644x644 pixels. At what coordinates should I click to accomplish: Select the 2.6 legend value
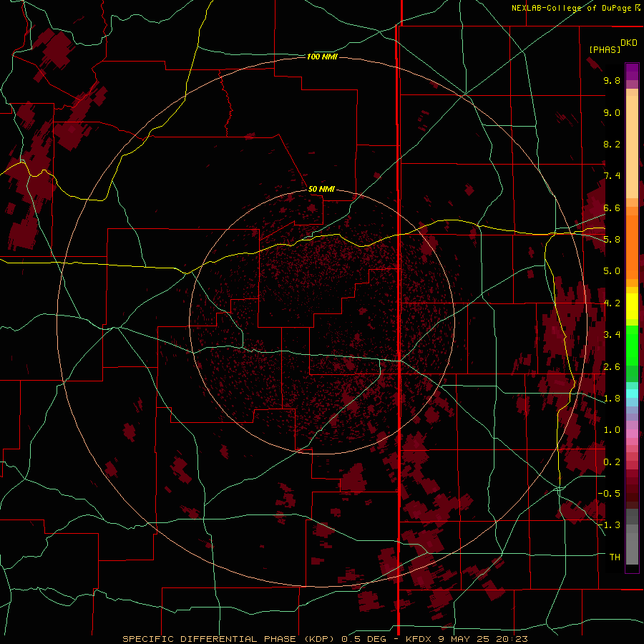[612, 367]
